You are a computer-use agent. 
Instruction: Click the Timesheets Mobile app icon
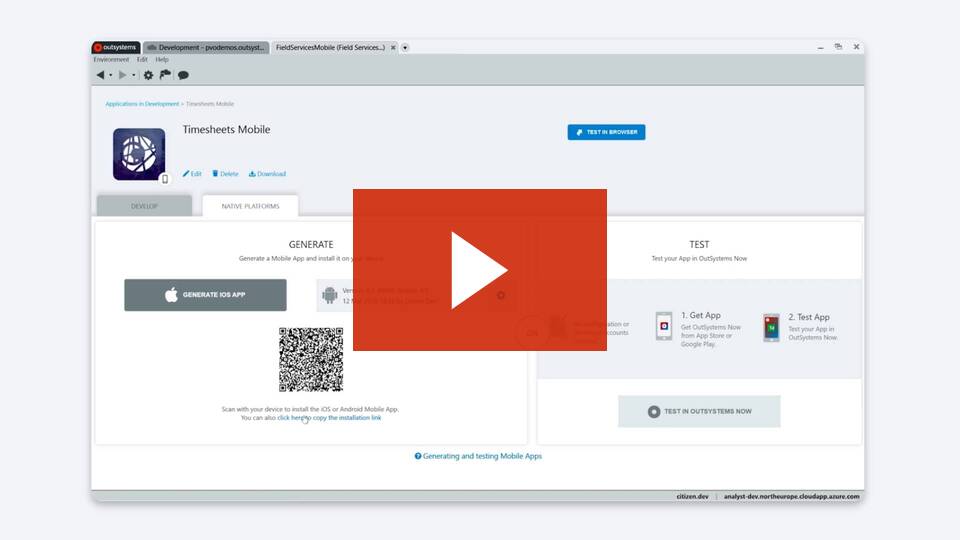tap(139, 154)
